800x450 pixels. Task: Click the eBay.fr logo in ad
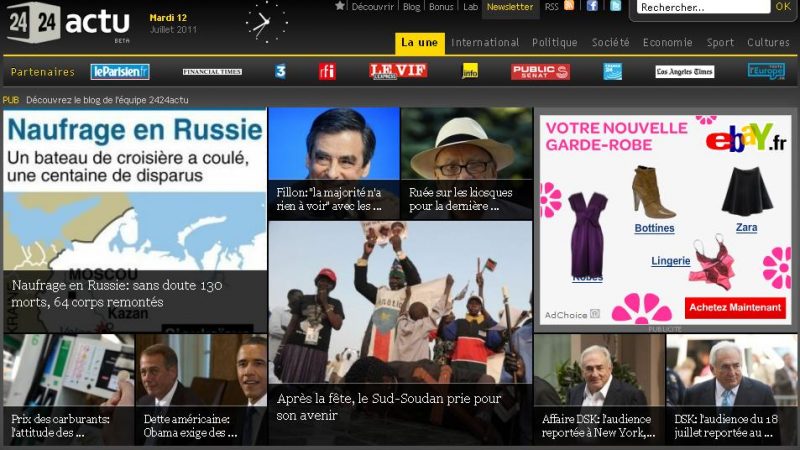746,137
